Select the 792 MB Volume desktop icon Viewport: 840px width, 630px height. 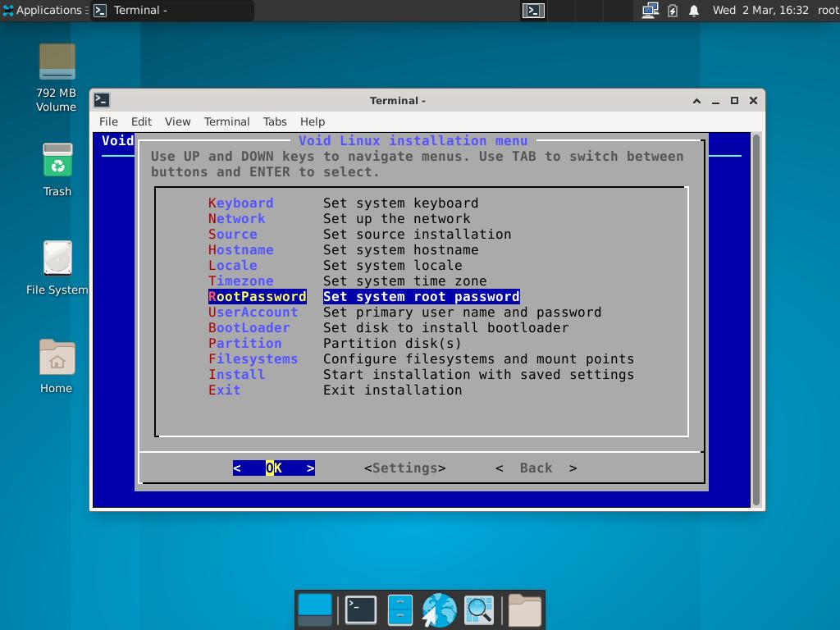57,78
